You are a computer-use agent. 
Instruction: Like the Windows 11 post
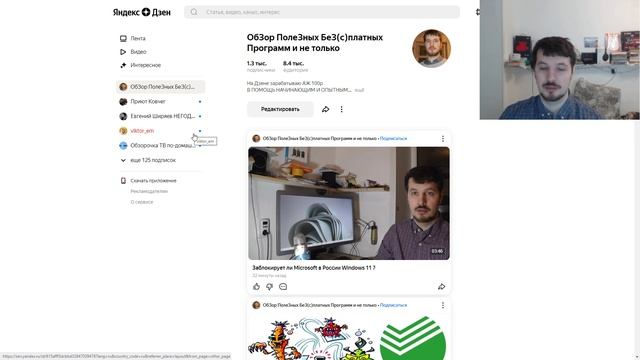coord(256,287)
